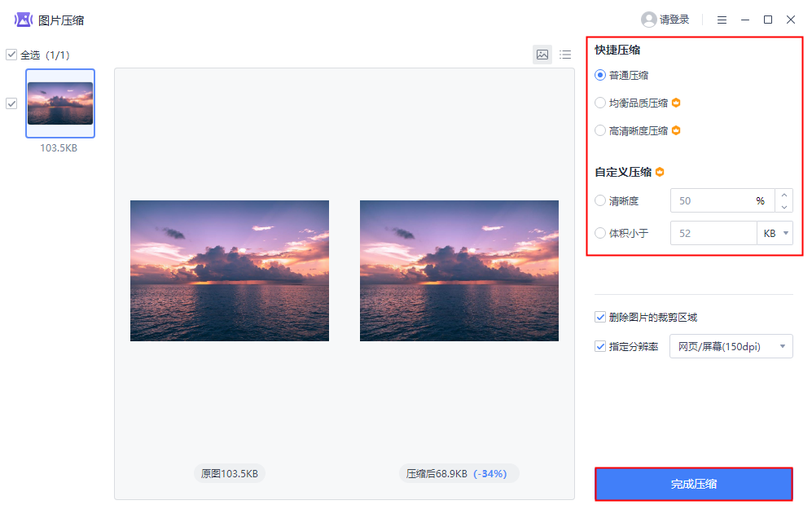The image size is (812, 518).
Task: Click the 快捷压缩 heading
Action: click(617, 50)
